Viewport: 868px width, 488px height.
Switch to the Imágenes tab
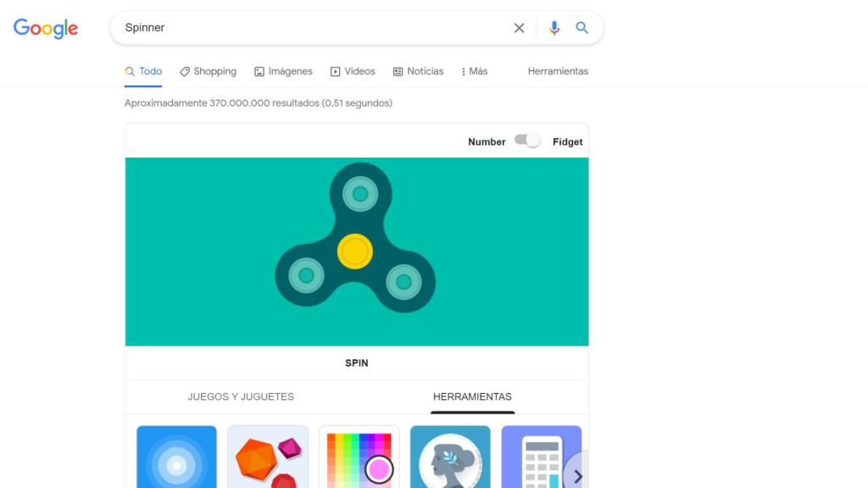283,71
